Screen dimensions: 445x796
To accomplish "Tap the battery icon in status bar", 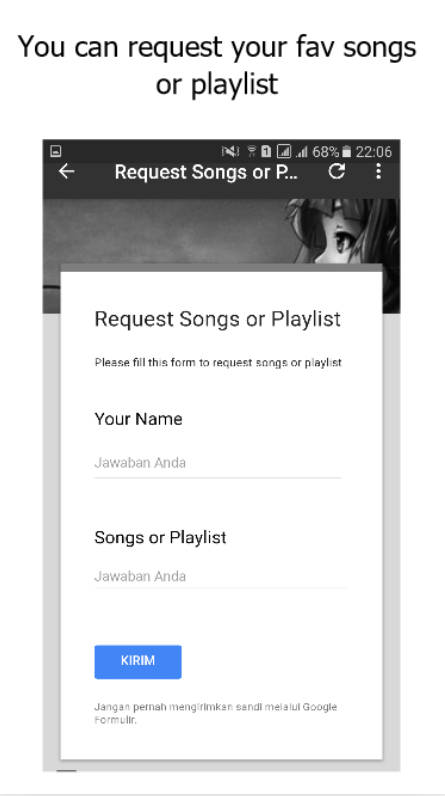I will [x=347, y=151].
